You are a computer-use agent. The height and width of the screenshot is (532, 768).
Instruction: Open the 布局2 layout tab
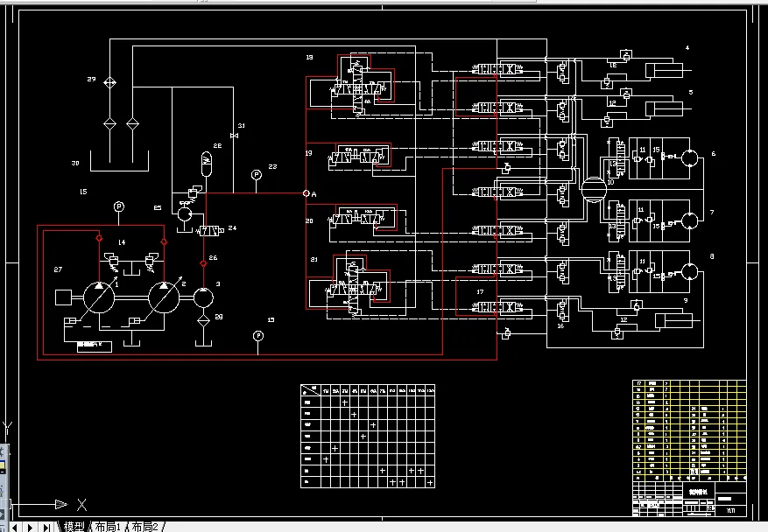[145, 527]
